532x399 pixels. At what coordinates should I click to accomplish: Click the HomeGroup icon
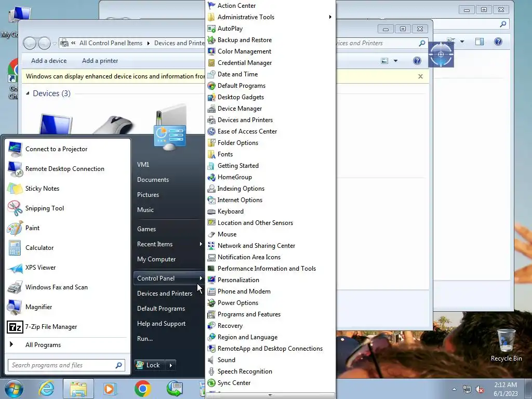[211, 177]
